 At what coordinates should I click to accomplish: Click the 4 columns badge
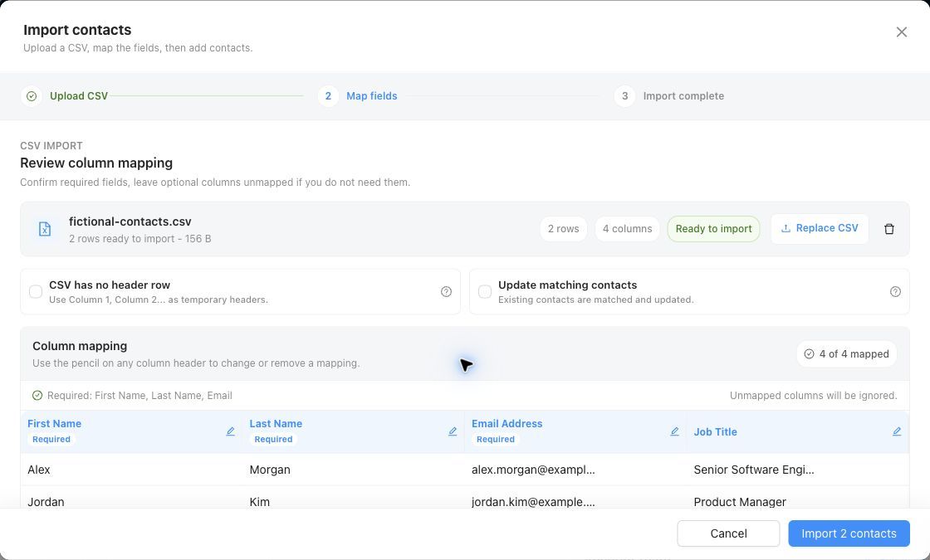coord(627,229)
